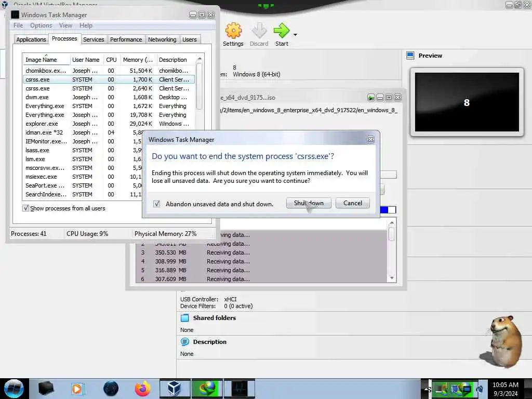Switch to the Services tab
Screen dimensions: 532x399
(x=94, y=39)
